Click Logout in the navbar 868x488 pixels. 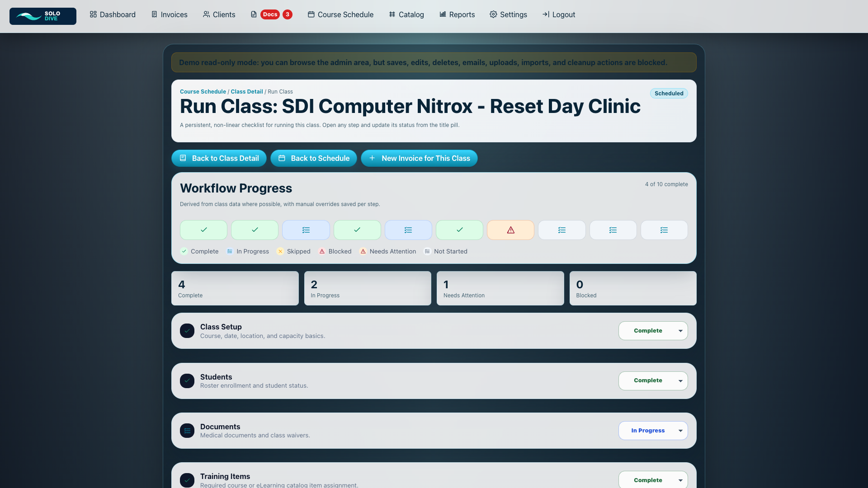(559, 14)
